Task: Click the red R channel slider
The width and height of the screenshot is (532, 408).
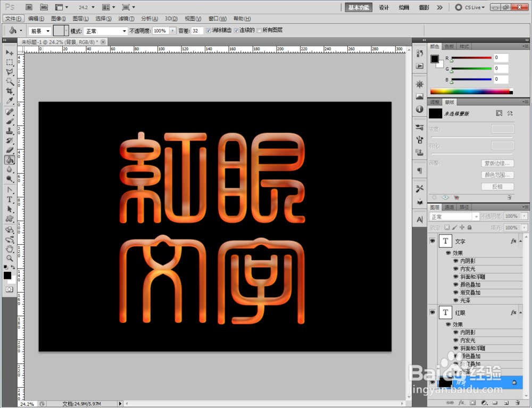Action: click(471, 58)
